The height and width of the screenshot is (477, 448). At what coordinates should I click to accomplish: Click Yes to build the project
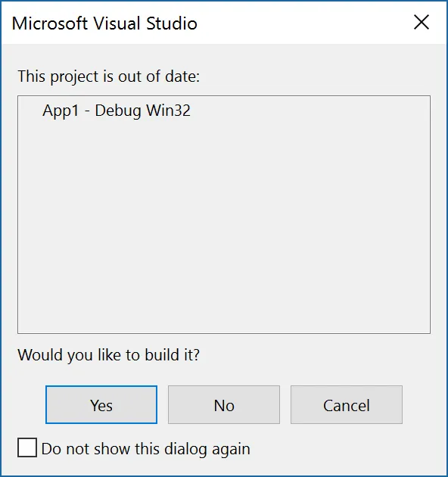(x=101, y=404)
